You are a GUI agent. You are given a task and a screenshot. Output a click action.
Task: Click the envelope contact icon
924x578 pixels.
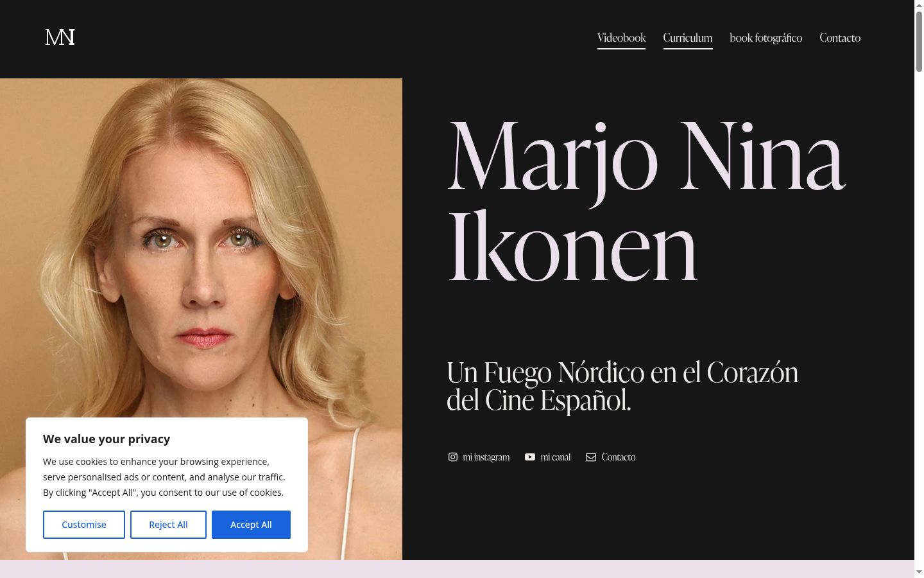(591, 457)
